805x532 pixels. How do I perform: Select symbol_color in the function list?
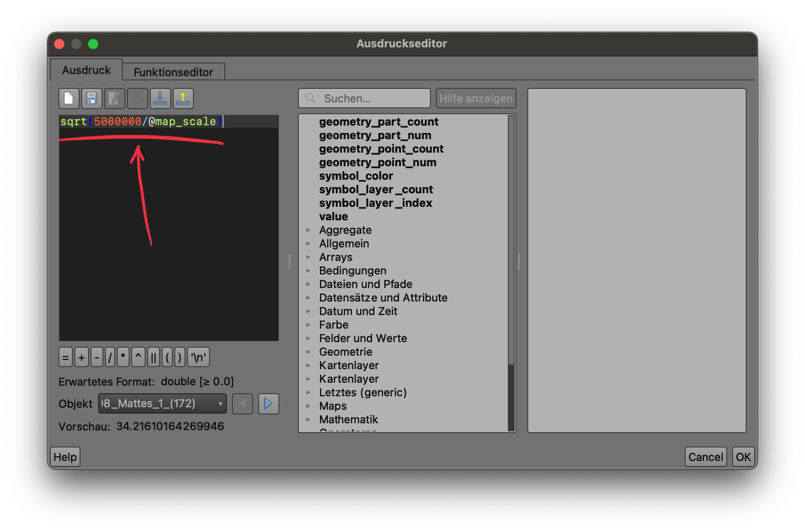[x=356, y=176]
